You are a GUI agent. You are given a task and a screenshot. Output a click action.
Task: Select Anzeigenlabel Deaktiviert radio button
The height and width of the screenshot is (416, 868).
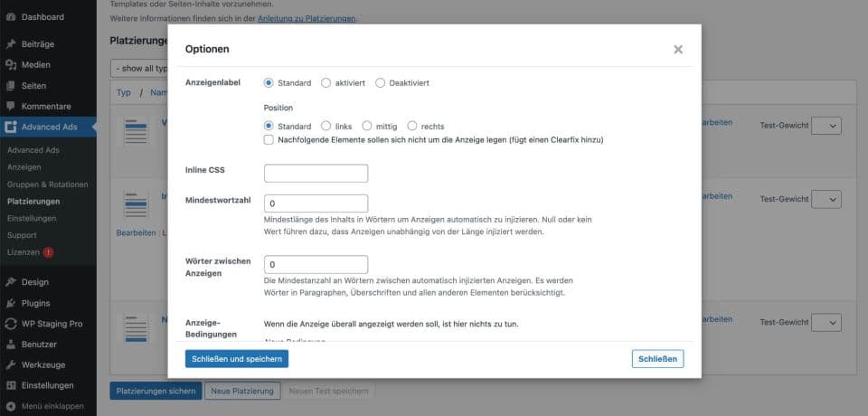tap(380, 83)
